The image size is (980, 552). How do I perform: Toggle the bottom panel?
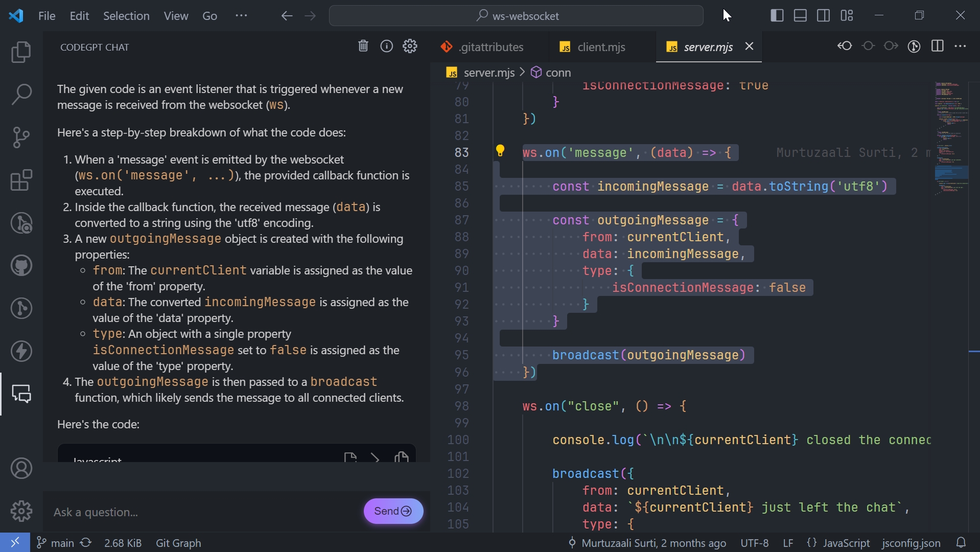800,15
